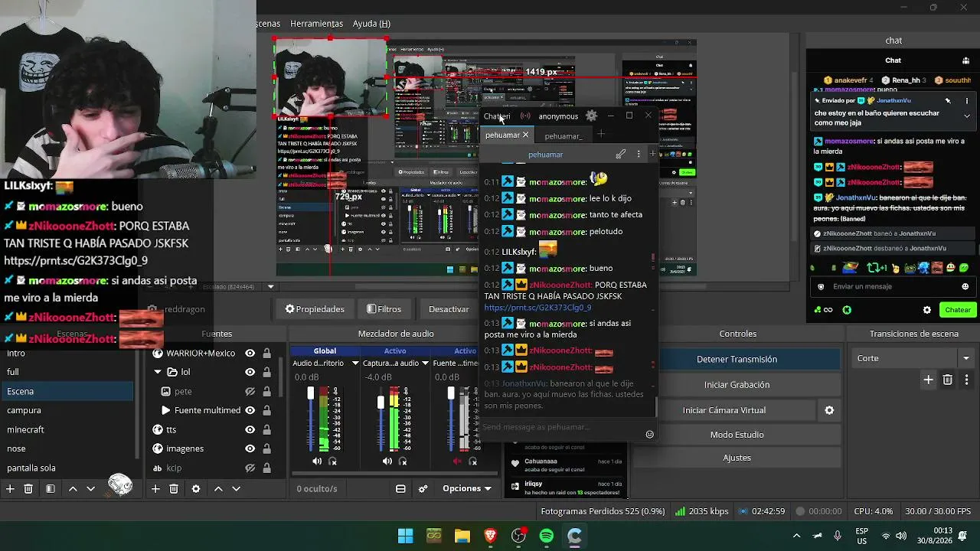Open Chatterino split three-dot menu

click(x=639, y=154)
